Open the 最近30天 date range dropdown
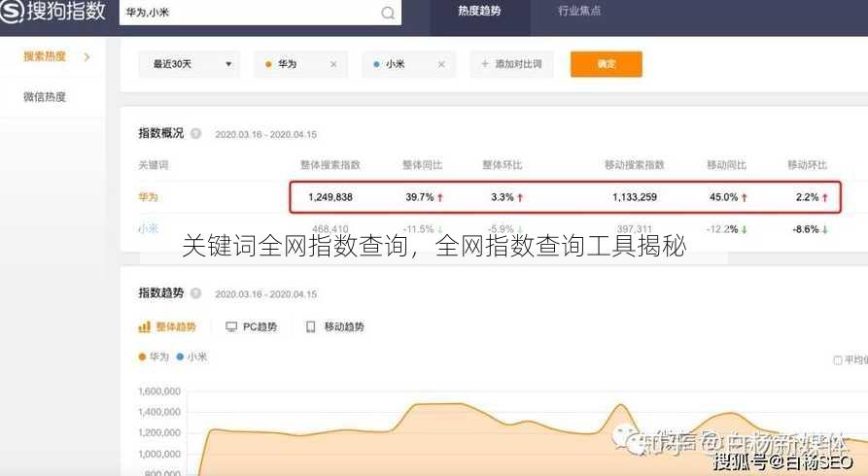The width and height of the screenshot is (868, 476). pos(190,64)
